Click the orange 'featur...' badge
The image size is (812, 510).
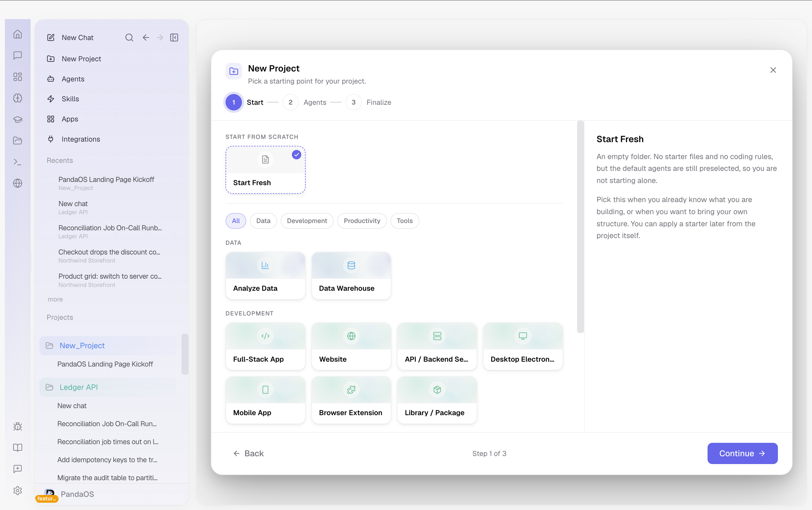coord(46,498)
